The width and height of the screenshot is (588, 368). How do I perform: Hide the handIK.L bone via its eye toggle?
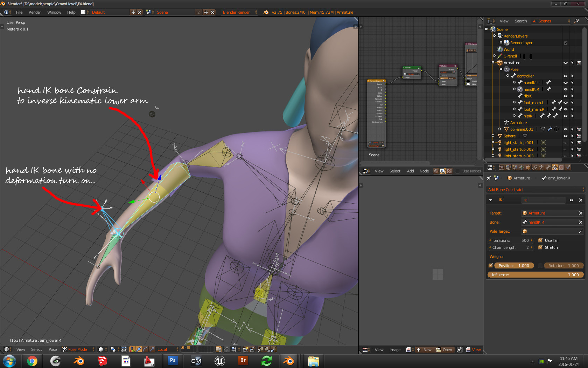click(566, 82)
